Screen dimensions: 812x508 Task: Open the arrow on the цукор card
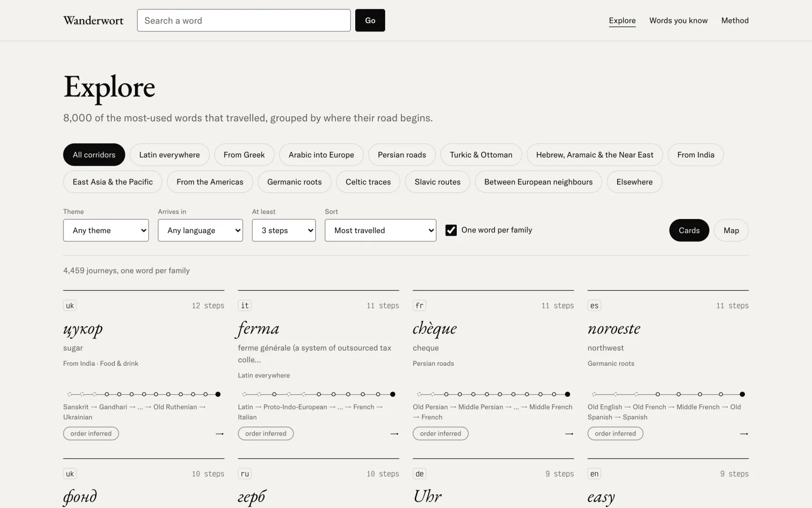tap(220, 434)
